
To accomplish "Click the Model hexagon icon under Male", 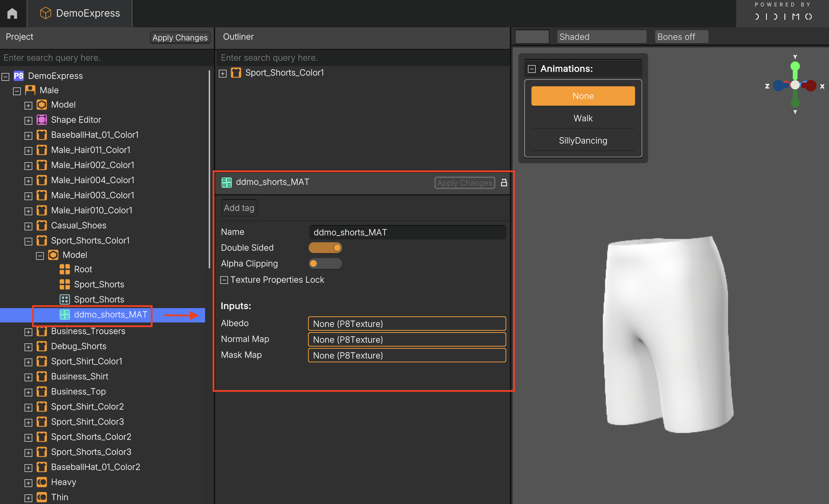I will [42, 105].
